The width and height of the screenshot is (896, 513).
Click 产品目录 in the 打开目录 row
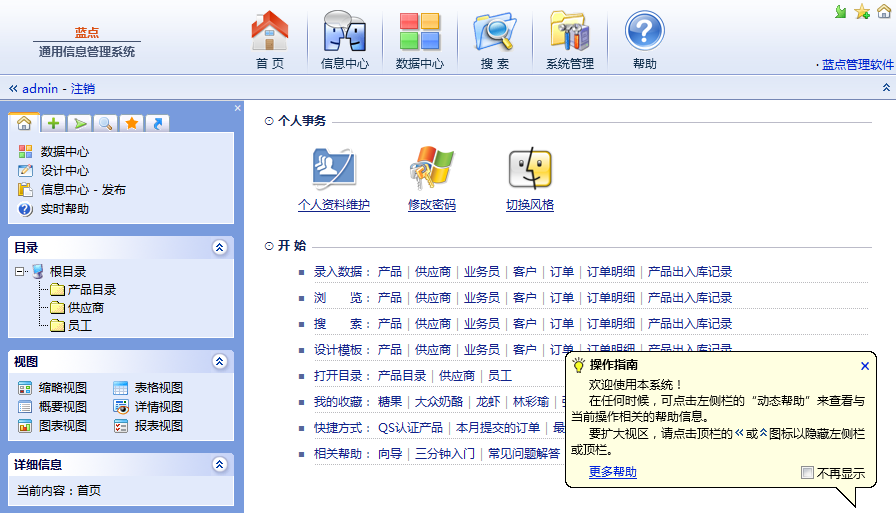(x=402, y=375)
